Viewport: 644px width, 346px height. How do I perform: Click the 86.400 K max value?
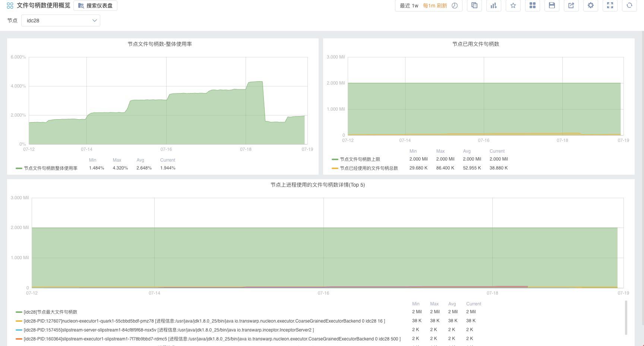[x=445, y=168]
